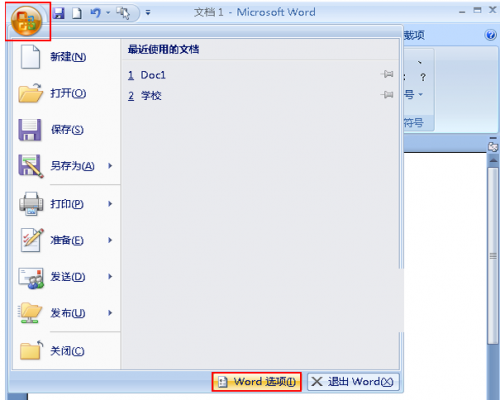Viewport: 500px width, 400px height.
Task: Open Word 选项(I) button
Action: 257,382
